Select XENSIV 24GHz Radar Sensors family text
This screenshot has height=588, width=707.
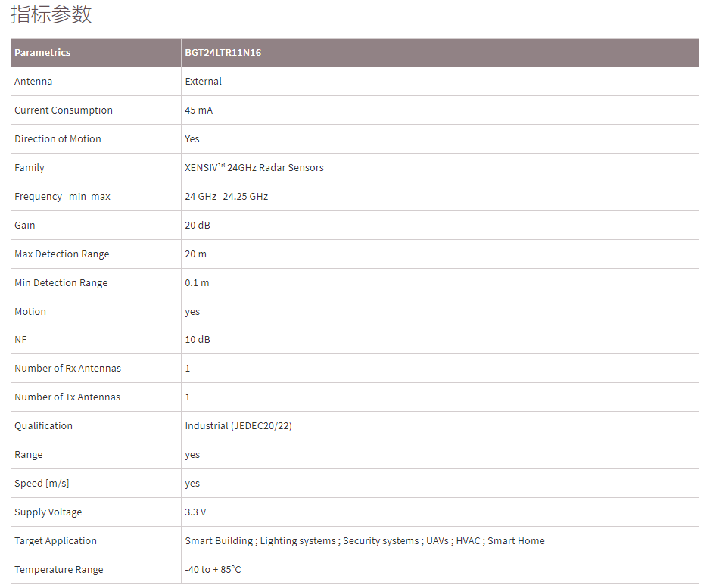[254, 168]
